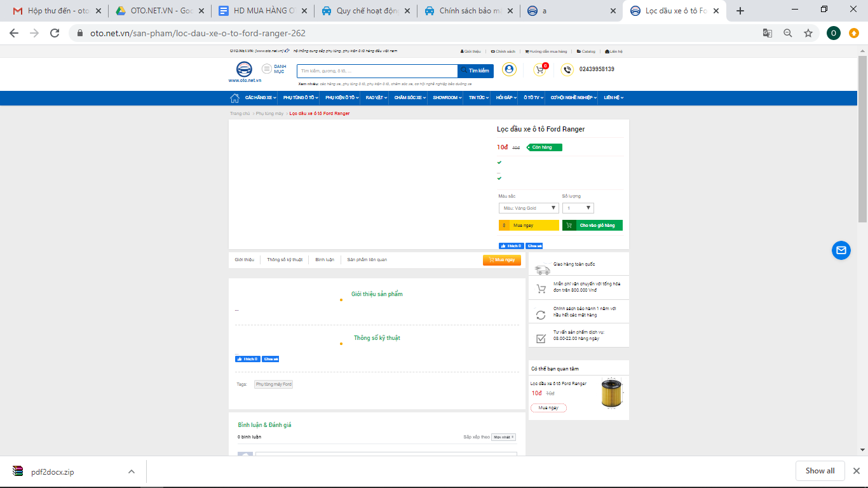Open the Mới nhất comment sort dropdown
This screenshot has width=868, height=488.
pos(504,437)
